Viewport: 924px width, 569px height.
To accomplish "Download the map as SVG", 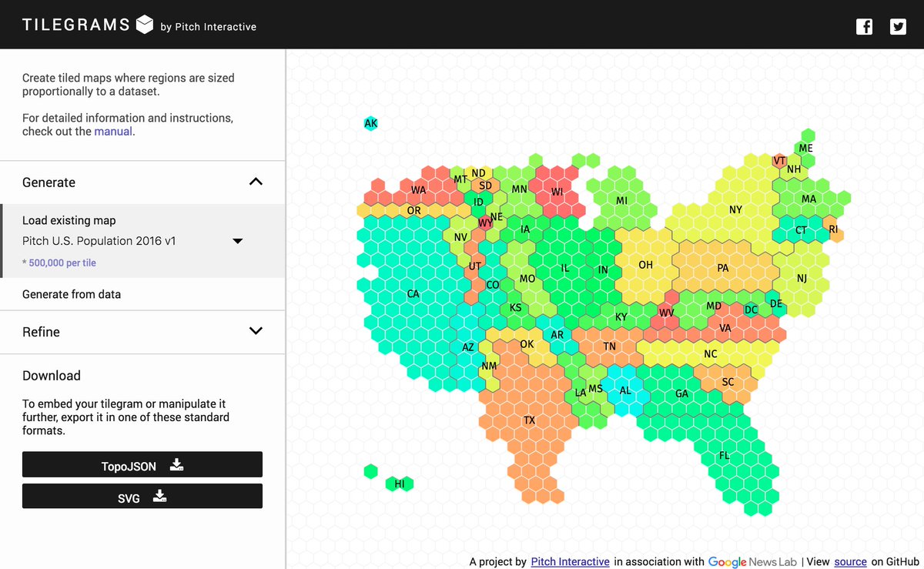I will [x=142, y=497].
